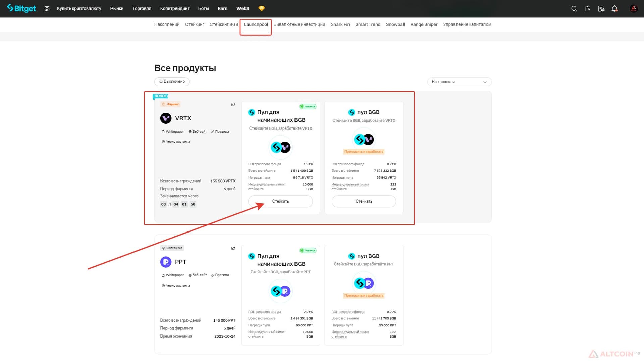
Task: Share the PPT project via share icon
Action: (233, 248)
